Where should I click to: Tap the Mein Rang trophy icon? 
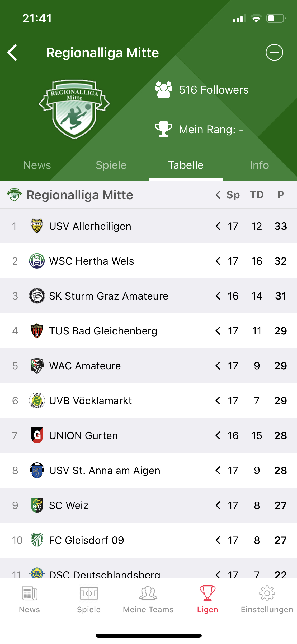click(x=163, y=129)
